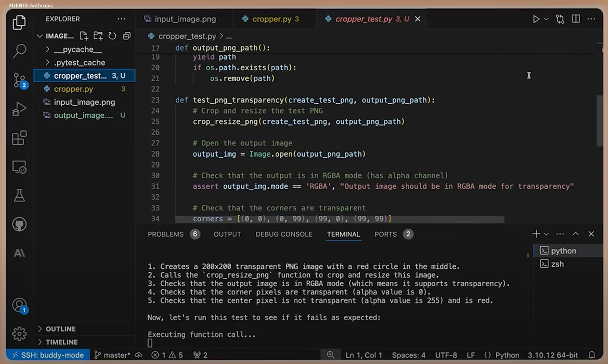The image size is (608, 364).
Task: Open the Testing flask icon view
Action: (x=19, y=196)
